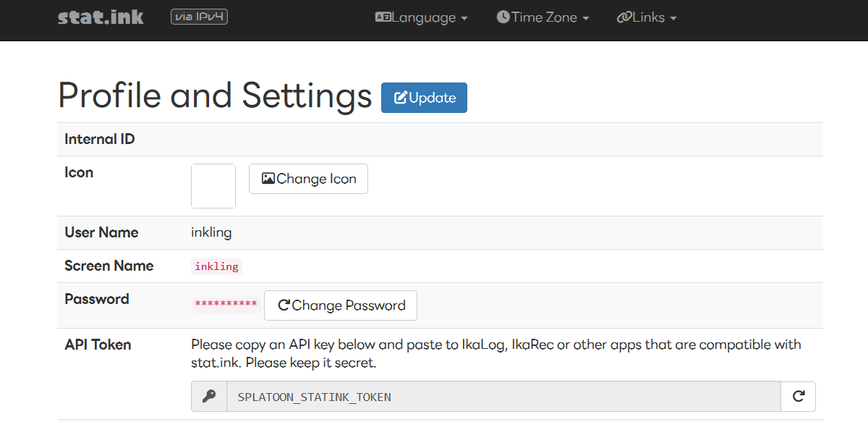Click the masked password asterisks
Viewport: 868px width, 422px height.
pos(226,304)
